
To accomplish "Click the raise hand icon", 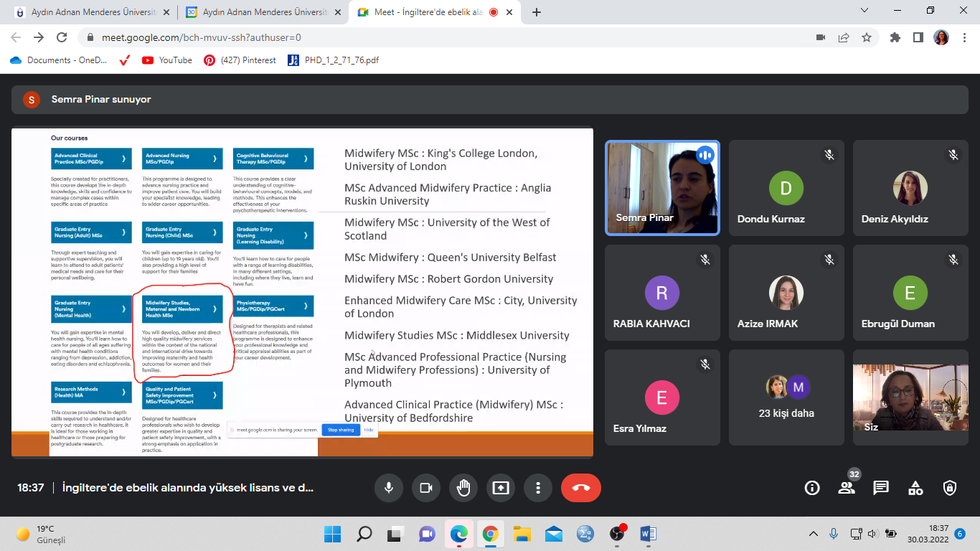I will coord(463,488).
